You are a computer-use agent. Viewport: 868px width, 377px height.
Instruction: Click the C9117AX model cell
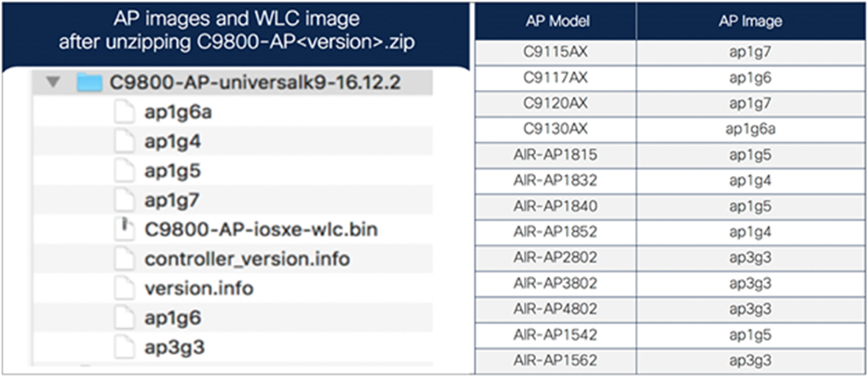[x=555, y=78]
